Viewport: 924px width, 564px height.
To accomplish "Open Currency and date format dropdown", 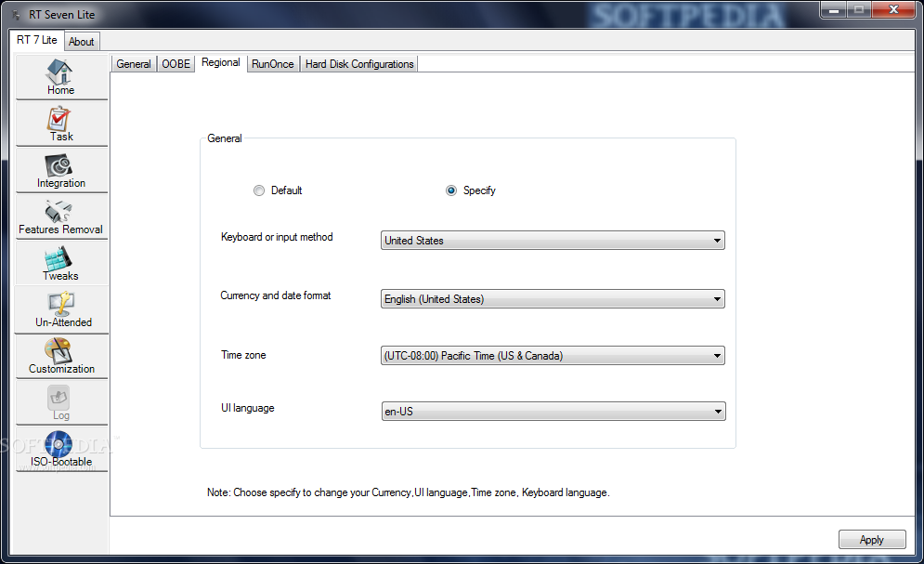I will [553, 299].
